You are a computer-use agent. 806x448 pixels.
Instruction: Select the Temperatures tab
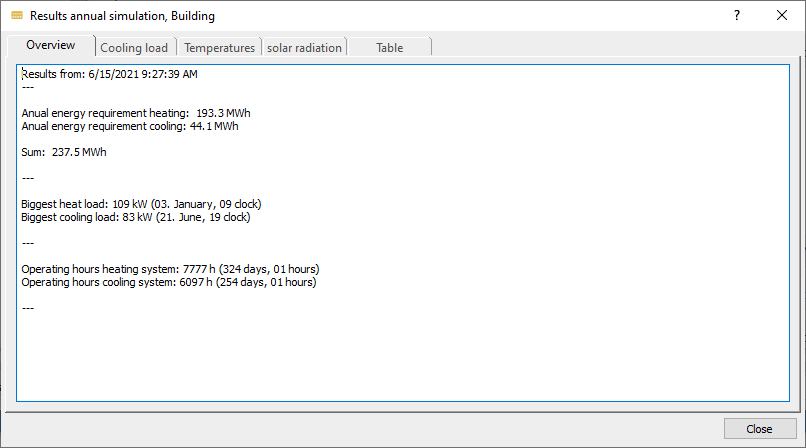pyautogui.click(x=219, y=48)
